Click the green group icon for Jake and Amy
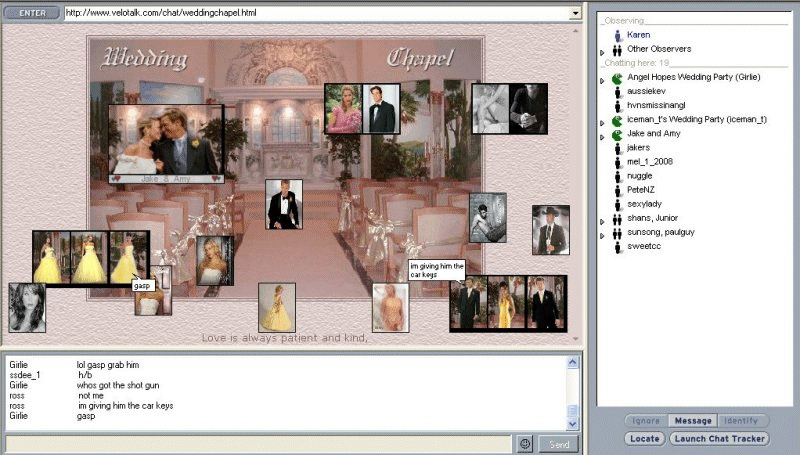 [617, 134]
